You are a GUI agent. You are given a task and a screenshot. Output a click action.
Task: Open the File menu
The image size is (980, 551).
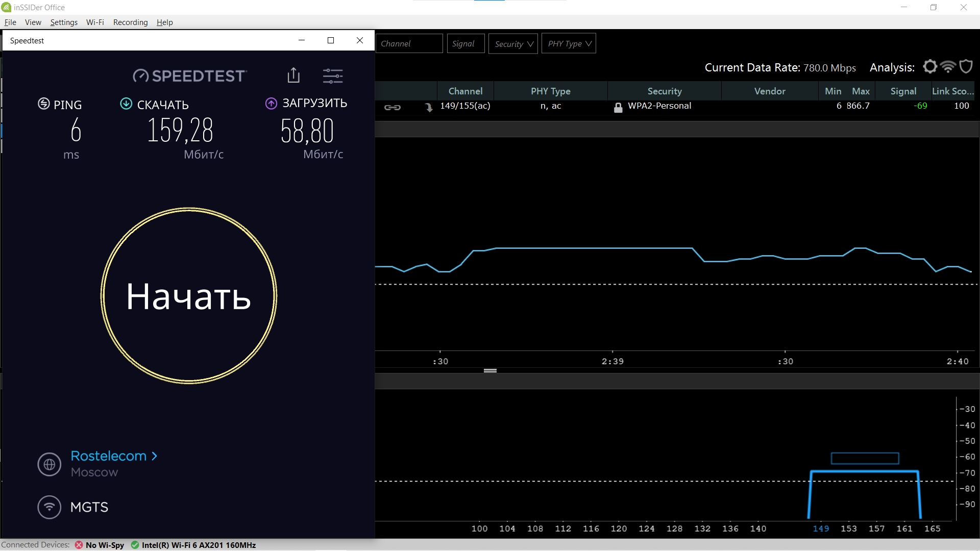point(10,22)
